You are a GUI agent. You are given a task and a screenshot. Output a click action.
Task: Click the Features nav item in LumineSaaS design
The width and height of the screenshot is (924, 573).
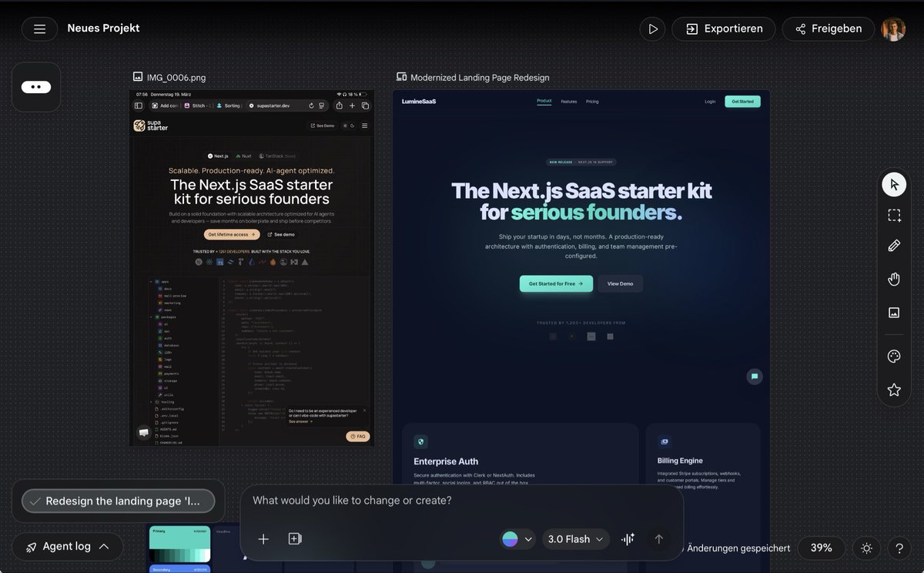tap(569, 102)
